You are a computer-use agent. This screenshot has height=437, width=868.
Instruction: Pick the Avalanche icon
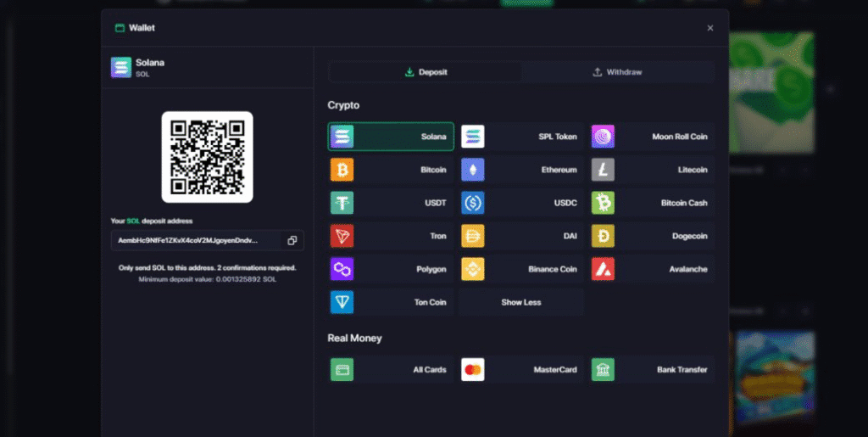click(x=603, y=269)
